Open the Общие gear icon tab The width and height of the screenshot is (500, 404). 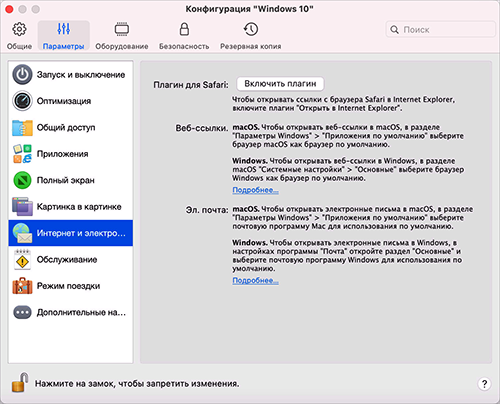click(19, 29)
